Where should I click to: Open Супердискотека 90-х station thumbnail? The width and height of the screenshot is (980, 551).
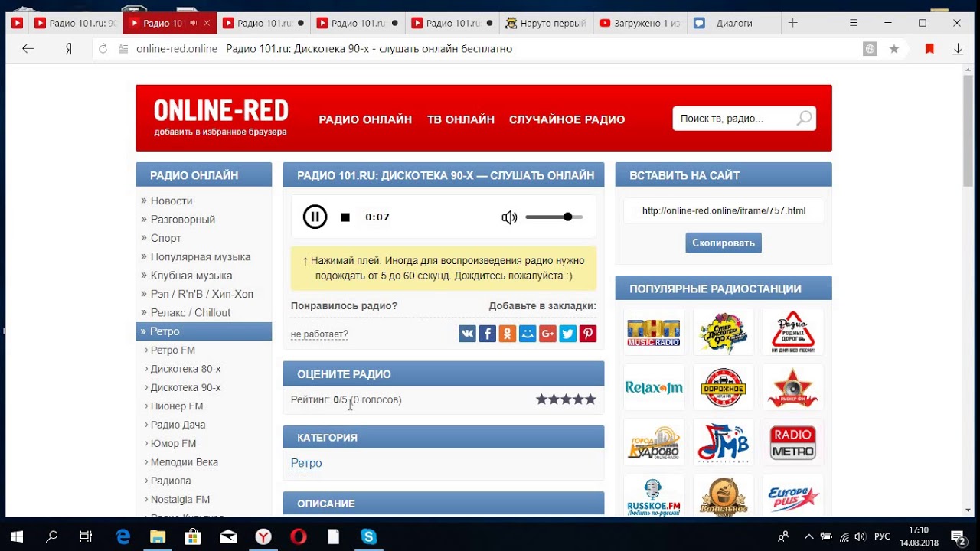[x=724, y=332]
